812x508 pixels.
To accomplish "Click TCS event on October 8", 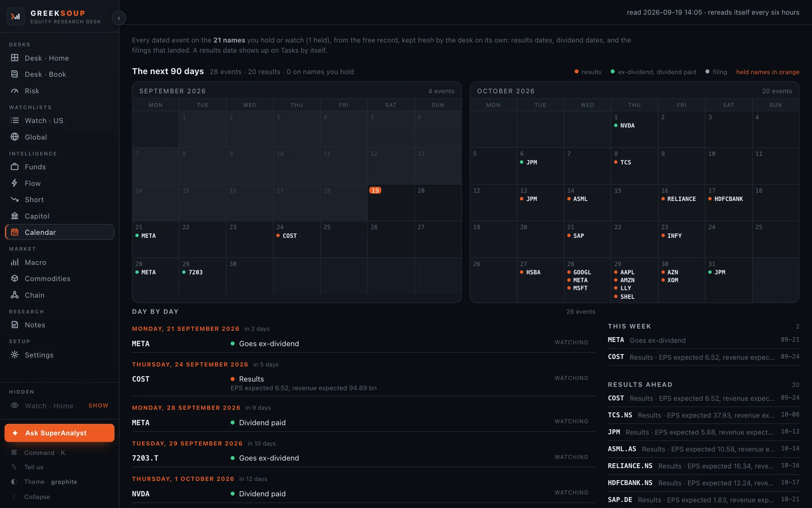I will point(623,162).
